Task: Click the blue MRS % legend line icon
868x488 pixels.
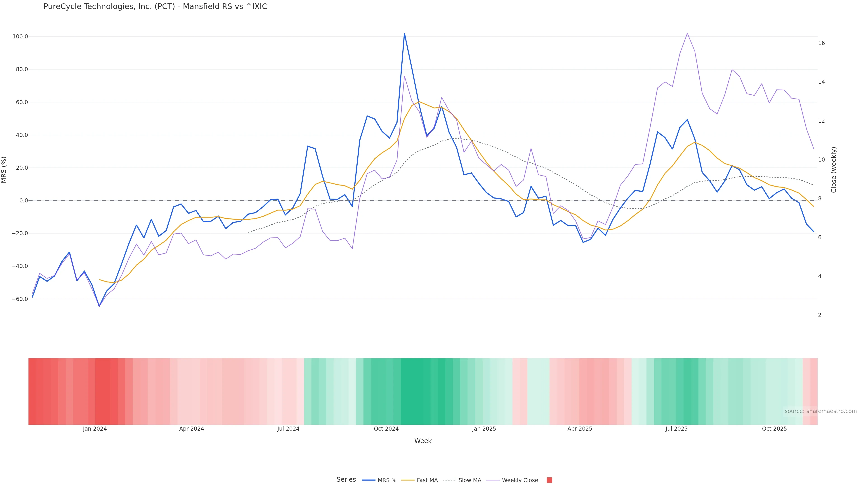Action: tap(369, 480)
